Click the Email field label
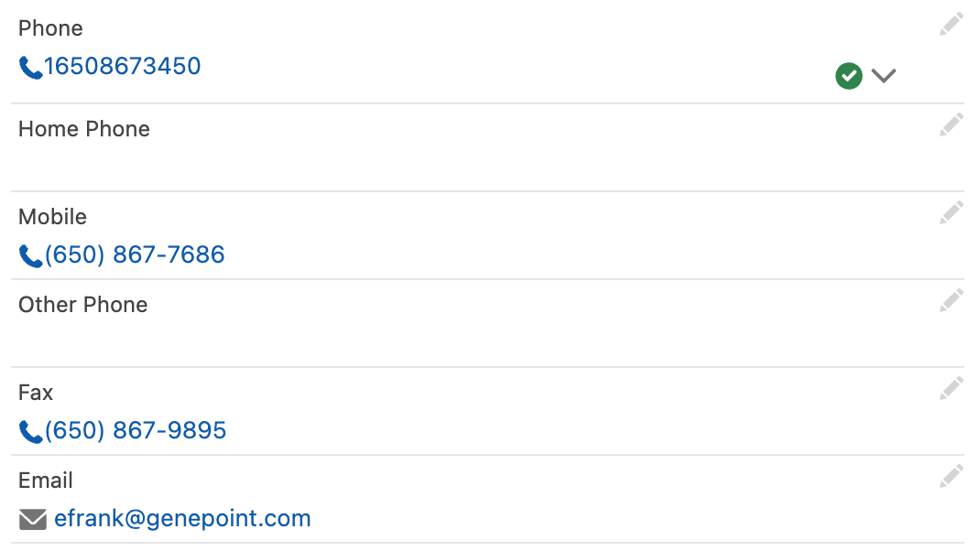This screenshot has height=551, width=980. 46,481
